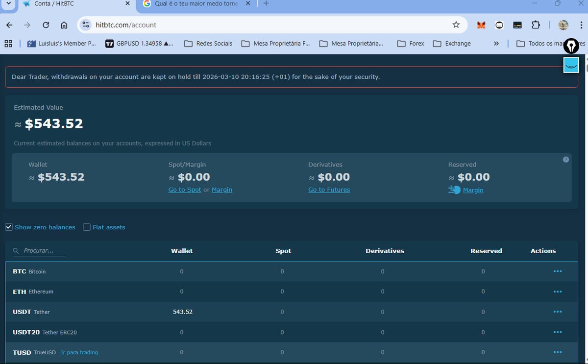The width and height of the screenshot is (588, 364).
Task: Open Redes Sociais bookmark folder
Action: coord(208,44)
